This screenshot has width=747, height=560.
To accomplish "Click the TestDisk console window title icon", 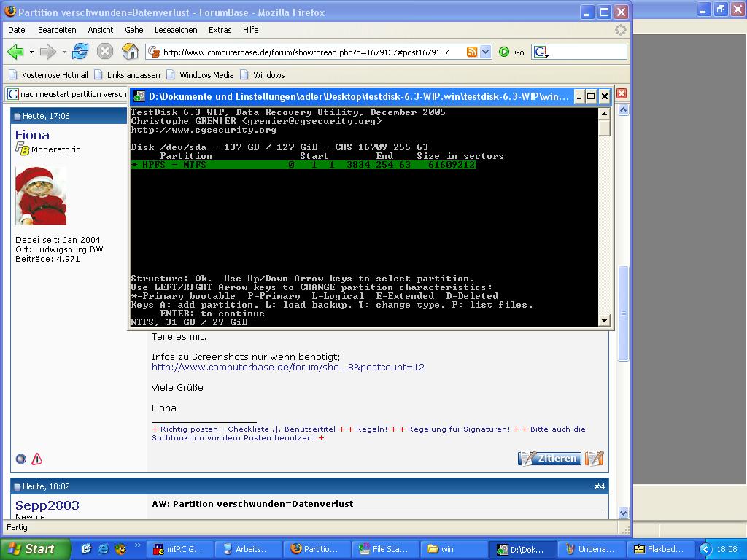I will tap(139, 97).
